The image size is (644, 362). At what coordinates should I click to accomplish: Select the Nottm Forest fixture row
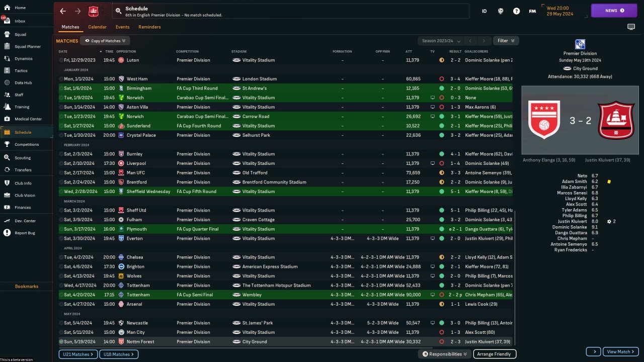pos(285,342)
